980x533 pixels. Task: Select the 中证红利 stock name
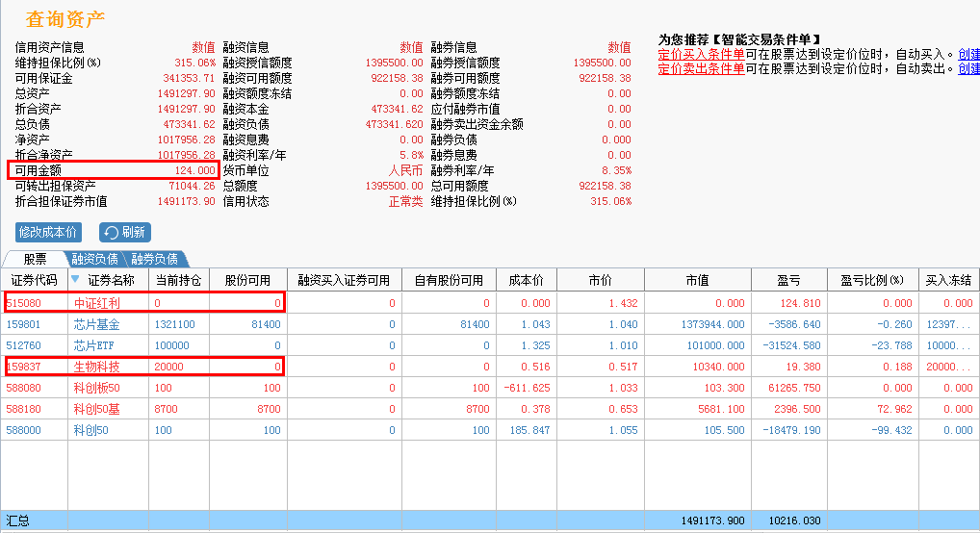tap(97, 303)
